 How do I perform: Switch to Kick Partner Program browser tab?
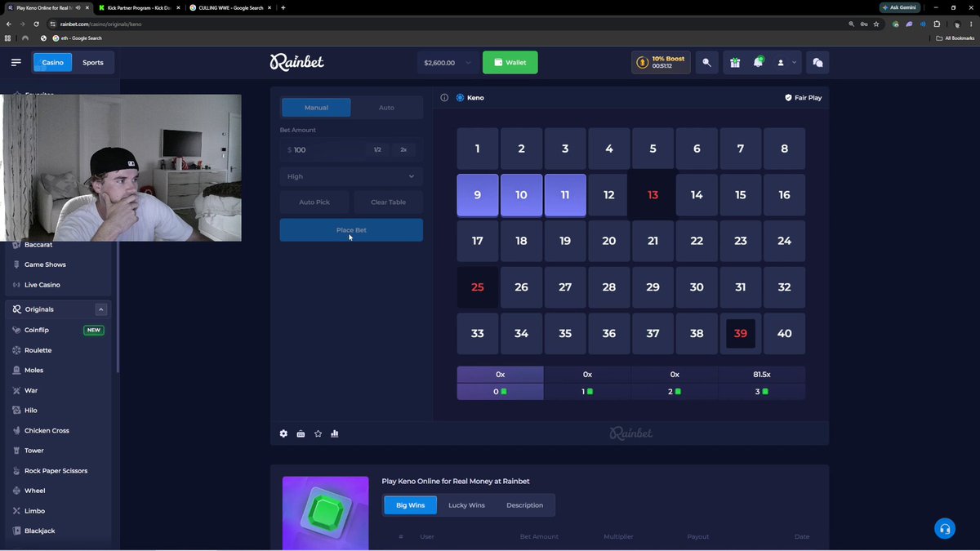[137, 7]
